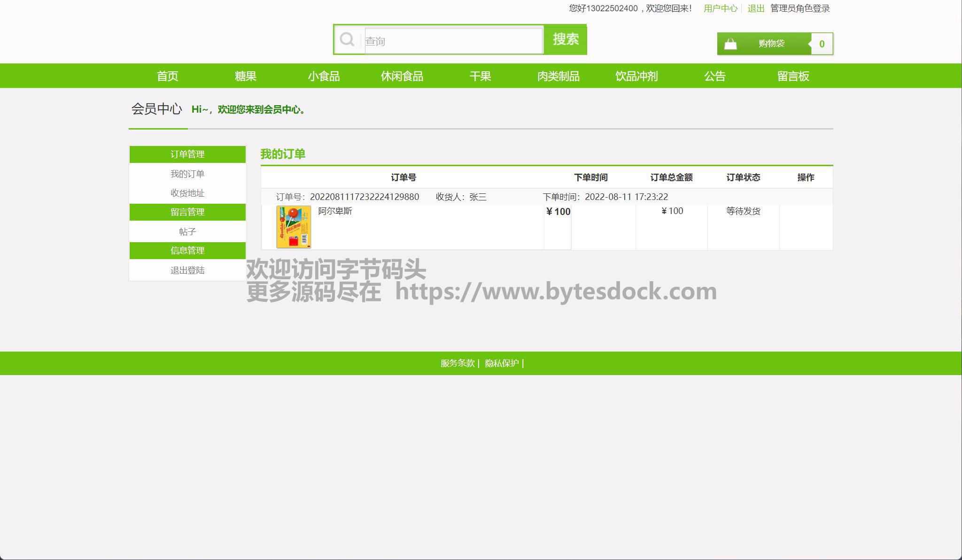
Task: Click 帖子 under 留言管理
Action: point(187,231)
